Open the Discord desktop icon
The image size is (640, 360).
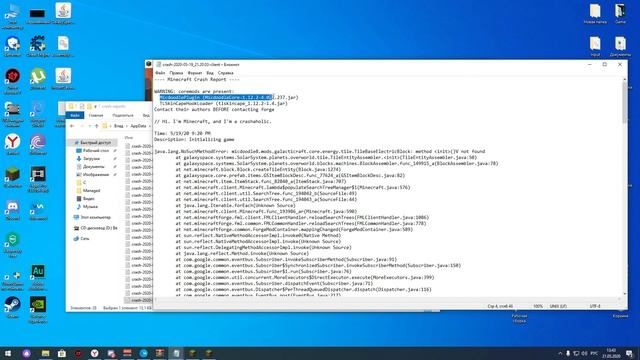point(13,210)
